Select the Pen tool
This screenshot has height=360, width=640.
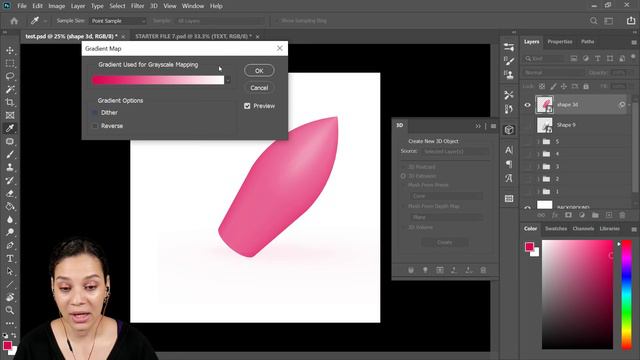tap(10, 245)
